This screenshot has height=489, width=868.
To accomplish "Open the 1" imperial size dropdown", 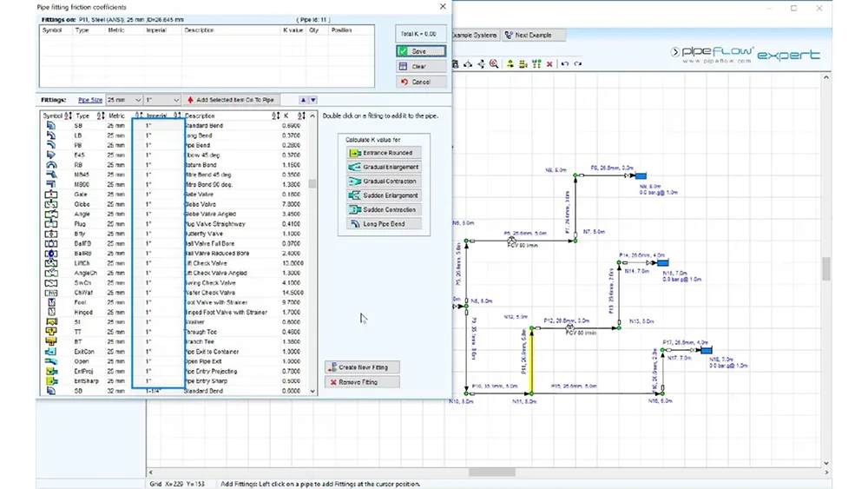I will (x=162, y=100).
